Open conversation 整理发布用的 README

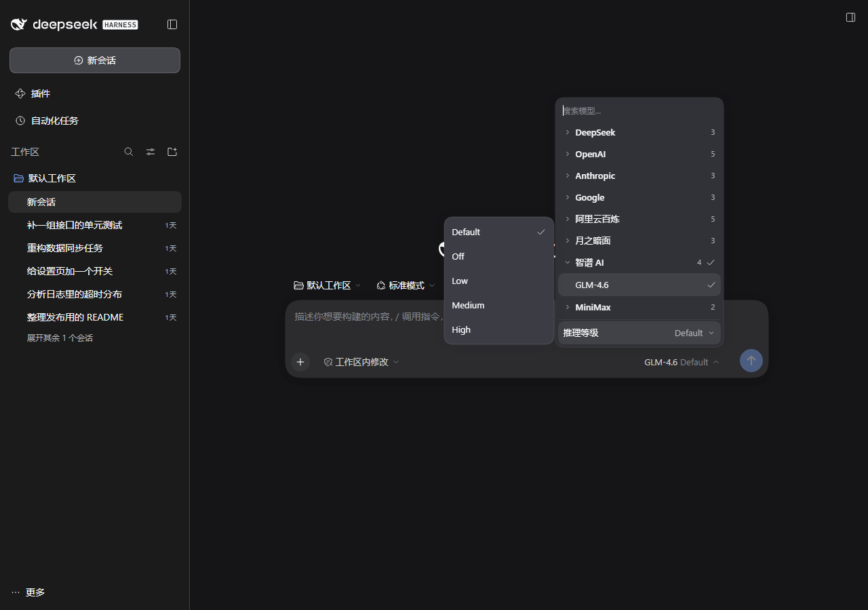pyautogui.click(x=95, y=317)
